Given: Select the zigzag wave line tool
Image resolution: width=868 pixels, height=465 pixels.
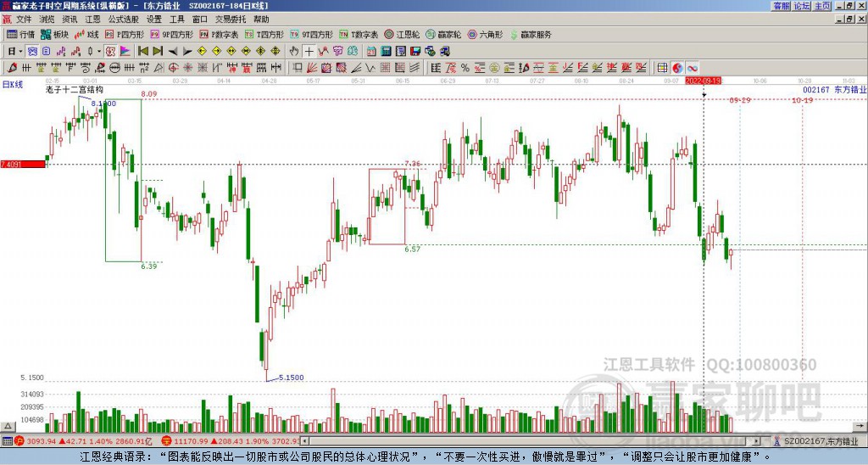Looking at the screenshot, I should point(370,68).
